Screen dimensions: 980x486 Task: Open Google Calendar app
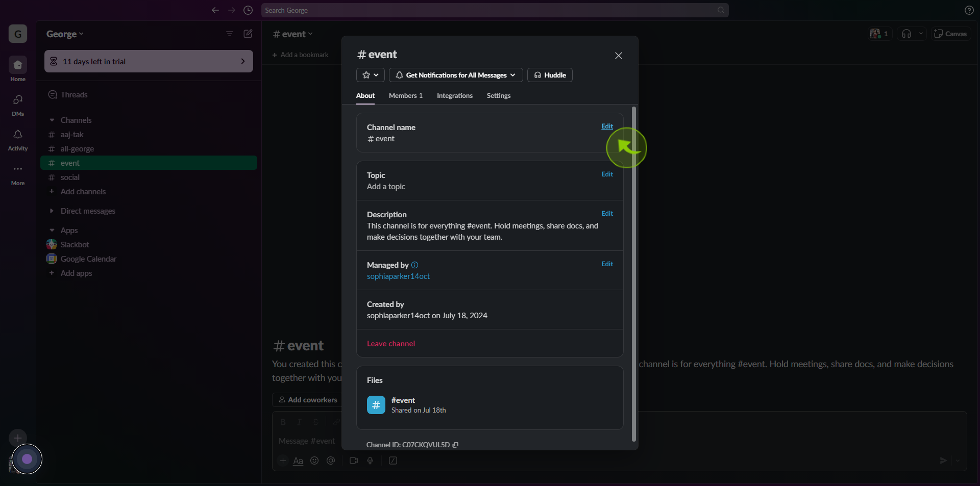pyautogui.click(x=149, y=259)
